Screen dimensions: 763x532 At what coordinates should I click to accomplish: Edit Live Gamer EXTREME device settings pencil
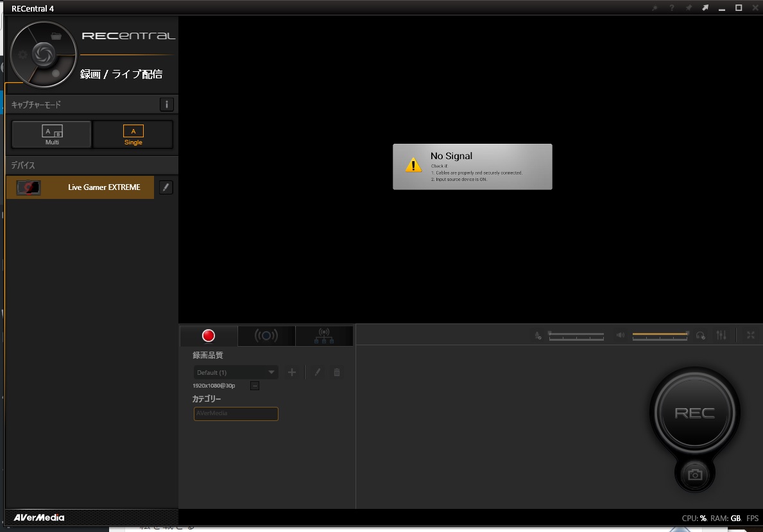(166, 187)
